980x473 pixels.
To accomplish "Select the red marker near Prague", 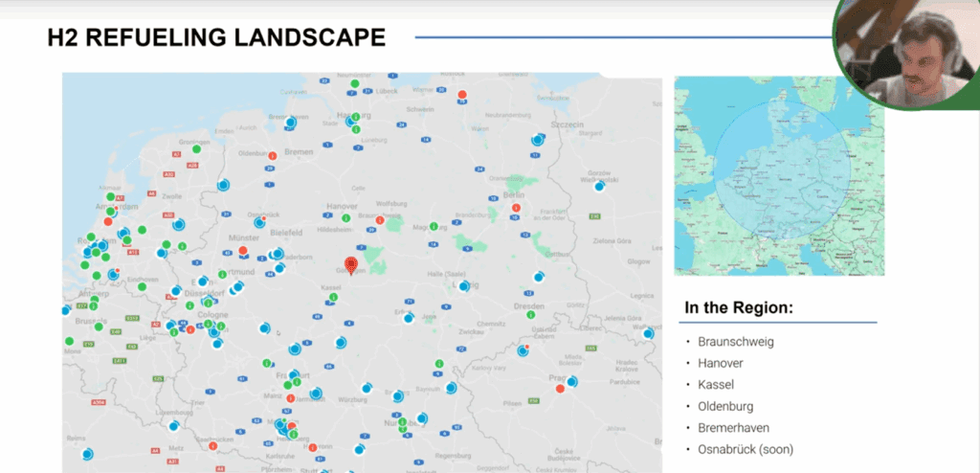I will [x=560, y=388].
